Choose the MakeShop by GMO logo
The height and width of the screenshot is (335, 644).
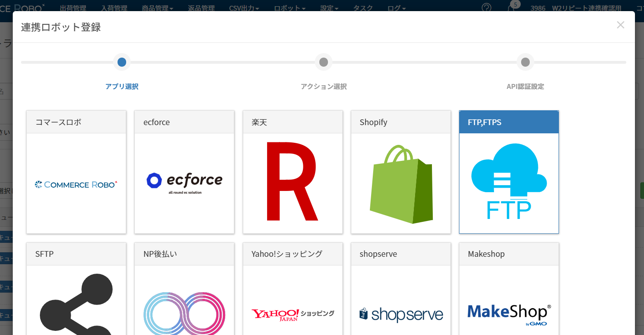509,315
